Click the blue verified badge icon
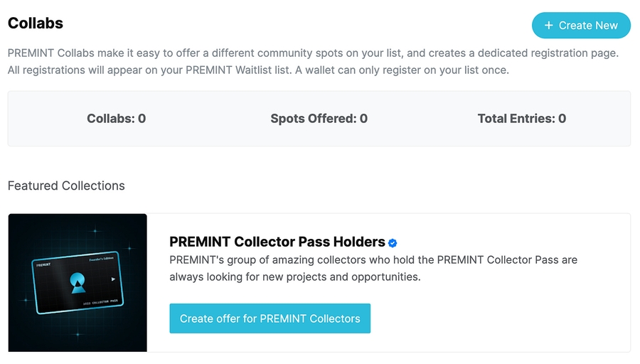640x364 pixels. click(x=393, y=242)
